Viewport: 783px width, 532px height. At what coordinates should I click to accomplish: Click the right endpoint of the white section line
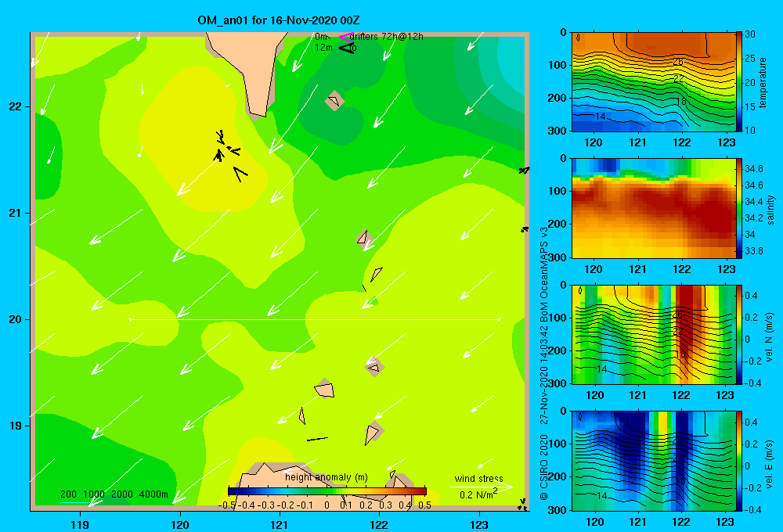pos(500,319)
